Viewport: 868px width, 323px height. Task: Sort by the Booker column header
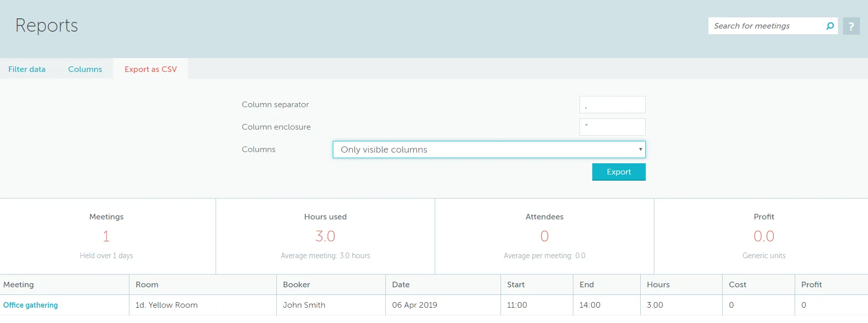pos(296,285)
